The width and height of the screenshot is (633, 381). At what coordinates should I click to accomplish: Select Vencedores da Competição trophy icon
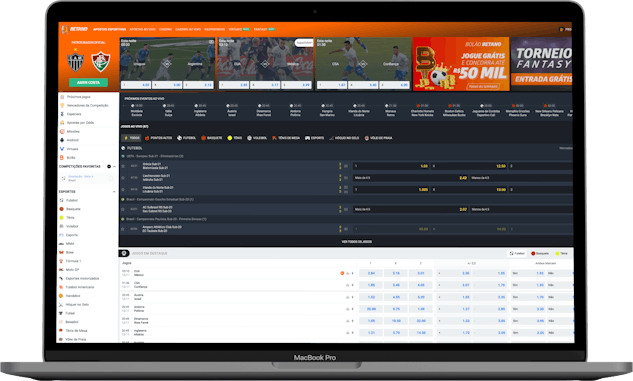point(62,105)
